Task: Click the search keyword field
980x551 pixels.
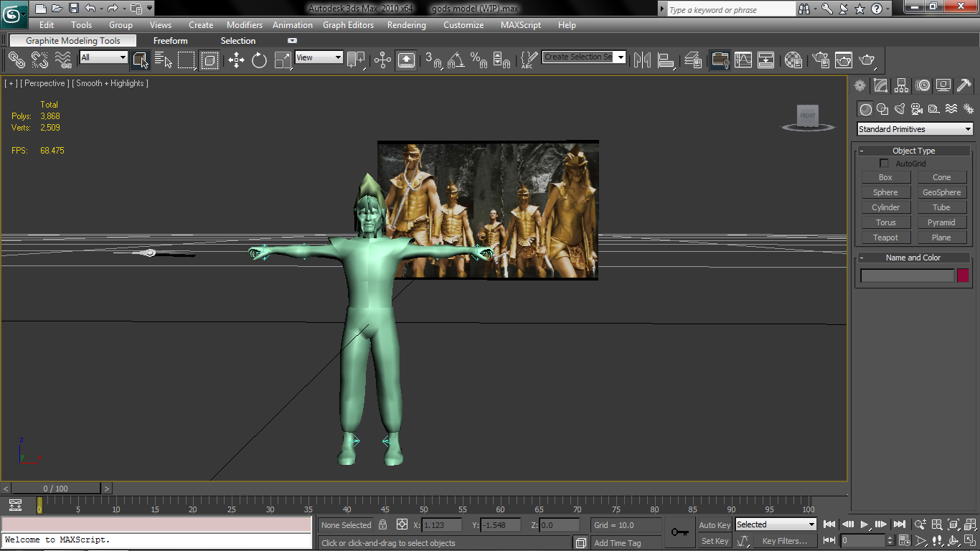Action: pos(731,10)
